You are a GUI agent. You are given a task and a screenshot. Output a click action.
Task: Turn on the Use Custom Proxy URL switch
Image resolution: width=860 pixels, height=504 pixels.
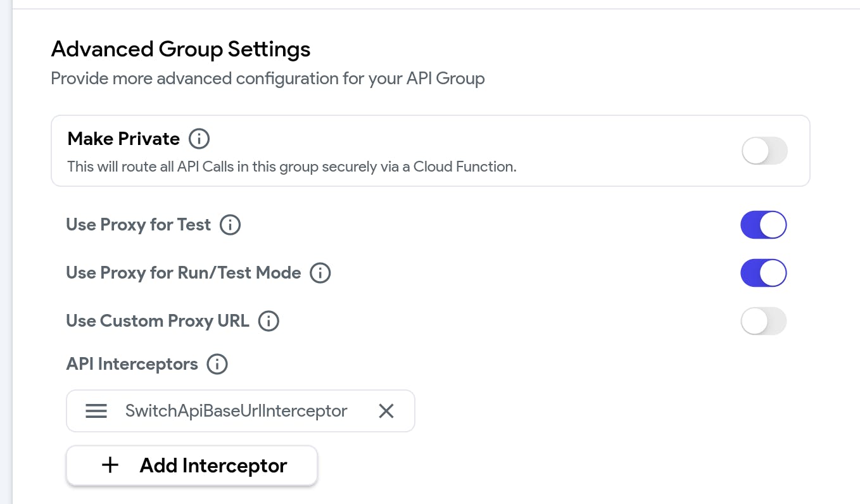764,321
